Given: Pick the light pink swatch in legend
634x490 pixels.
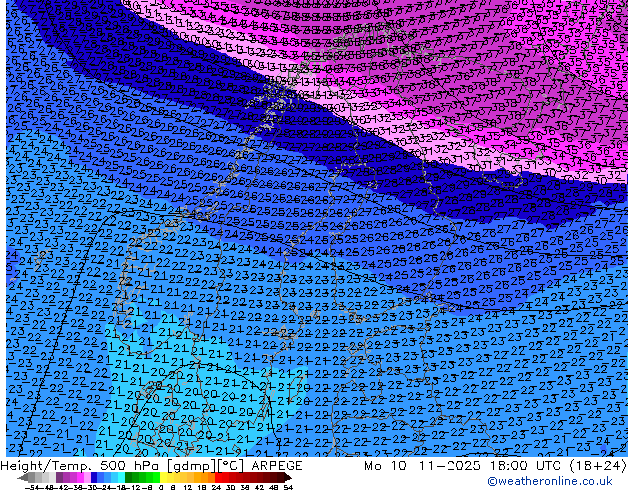Looking at the screenshot, I should tap(87, 477).
